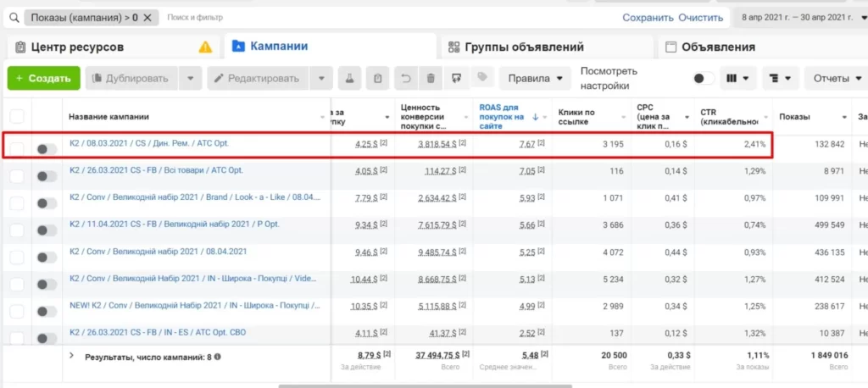Toggle the K2 / 26.03.2021 Всі товари campaign switch
Screen dimensions: 868x388
47,176
